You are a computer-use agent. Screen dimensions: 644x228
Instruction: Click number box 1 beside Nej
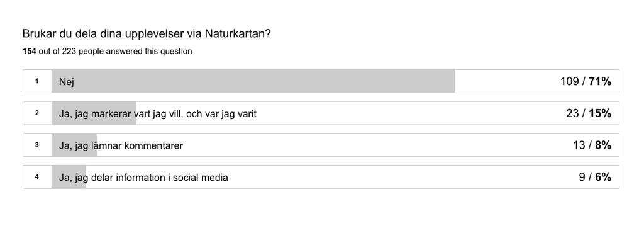tap(37, 81)
